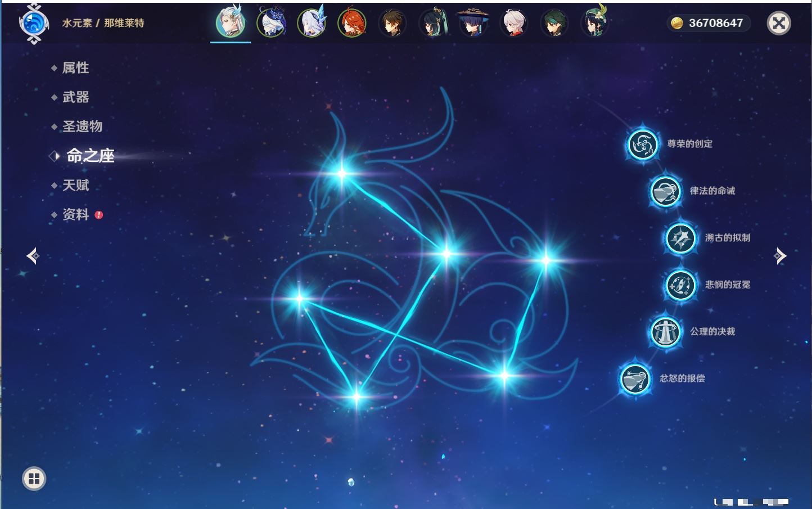Click the red alert badge beside 资料

point(99,215)
